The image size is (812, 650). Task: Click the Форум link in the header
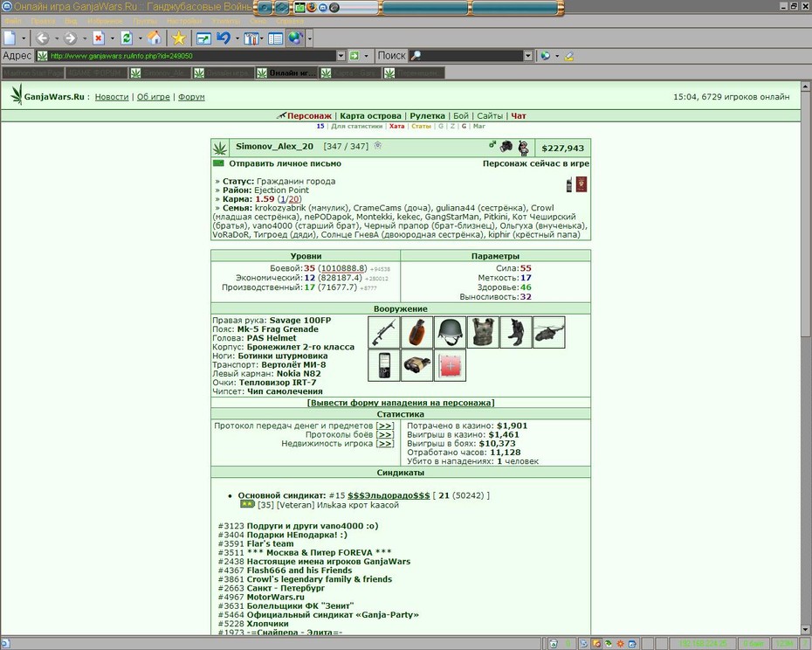click(x=191, y=97)
